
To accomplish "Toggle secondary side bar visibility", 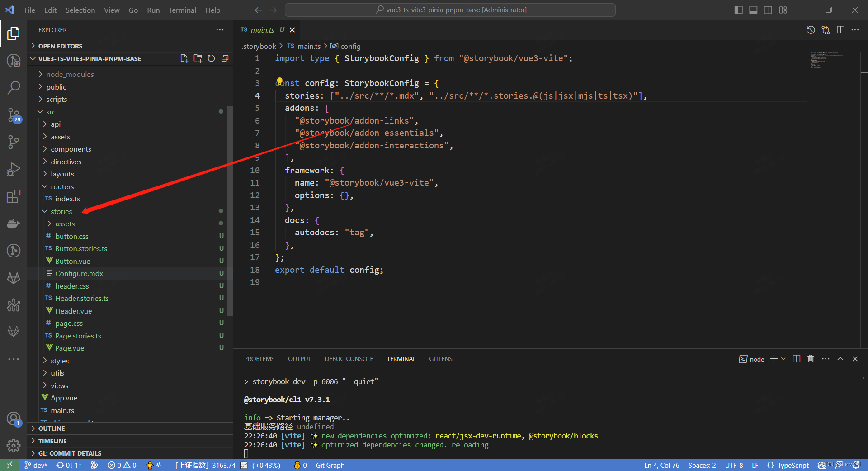I will [768, 10].
